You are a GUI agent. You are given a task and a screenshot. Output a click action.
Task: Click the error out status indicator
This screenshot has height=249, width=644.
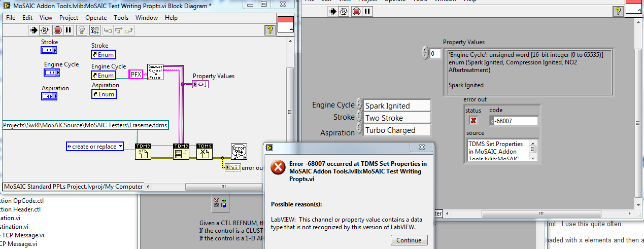click(474, 120)
